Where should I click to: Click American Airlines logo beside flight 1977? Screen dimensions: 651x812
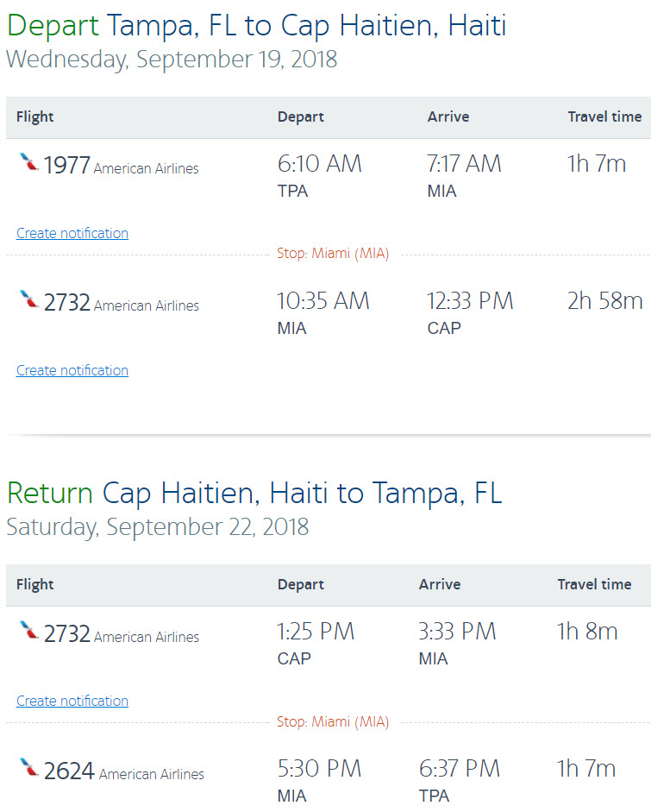(x=29, y=162)
